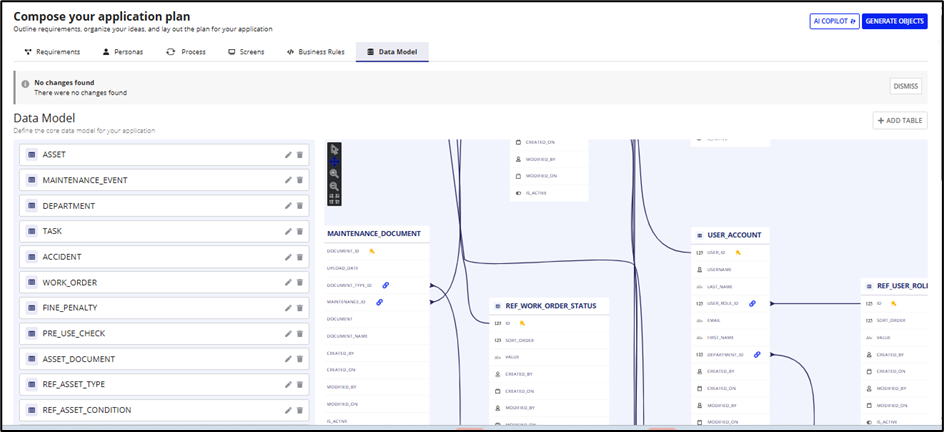The height and width of the screenshot is (432, 944).
Task: Delete the ACCIDENT table
Action: [x=300, y=257]
